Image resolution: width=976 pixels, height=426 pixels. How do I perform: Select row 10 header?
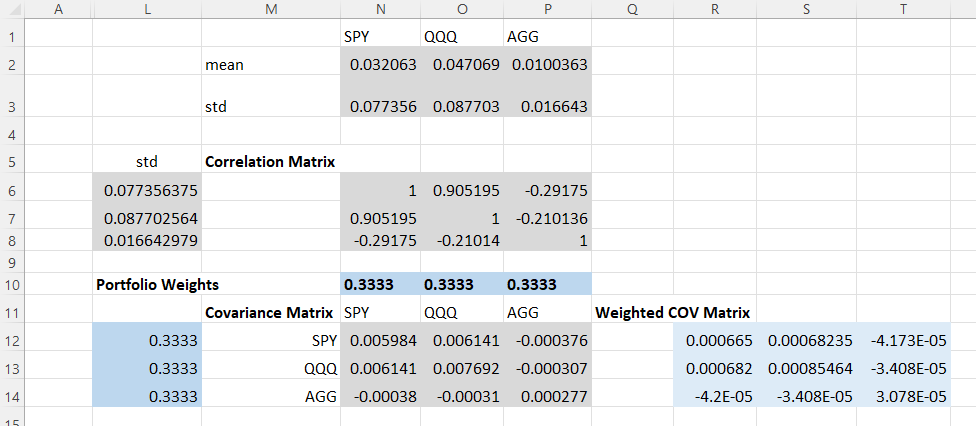coord(12,285)
